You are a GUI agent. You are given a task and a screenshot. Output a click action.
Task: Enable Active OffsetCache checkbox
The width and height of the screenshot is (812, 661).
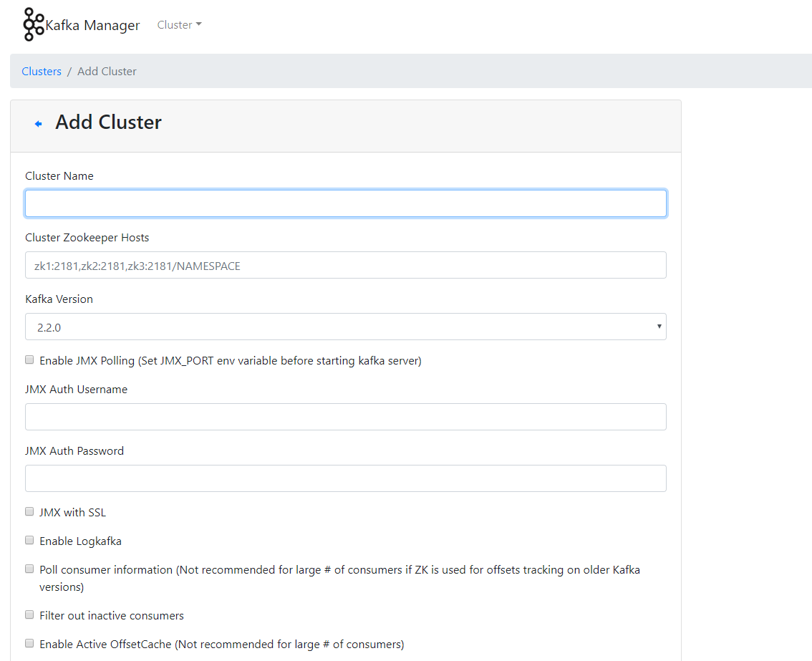point(29,643)
